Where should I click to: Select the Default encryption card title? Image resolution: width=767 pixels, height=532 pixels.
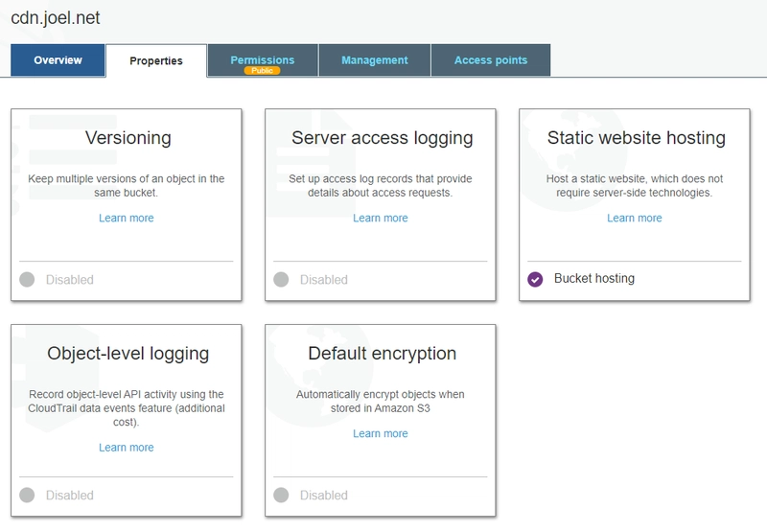click(382, 354)
